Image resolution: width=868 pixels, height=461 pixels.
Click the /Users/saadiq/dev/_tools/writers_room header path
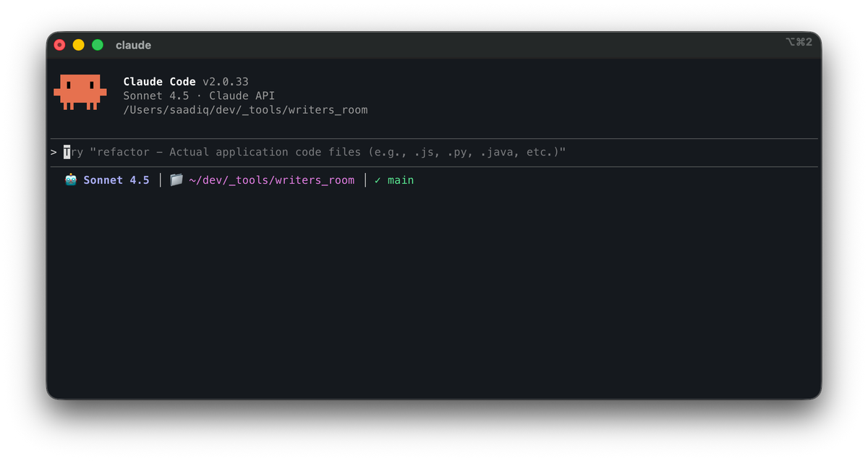pyautogui.click(x=245, y=110)
